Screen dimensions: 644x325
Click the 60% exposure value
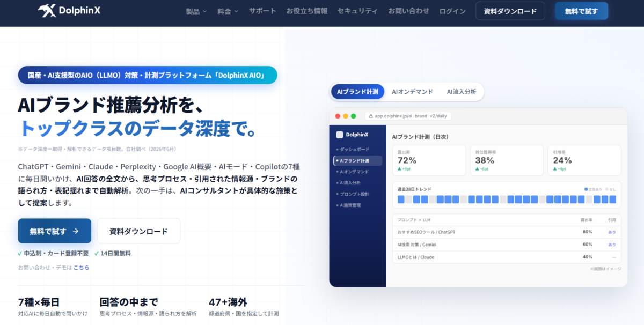coord(587,244)
